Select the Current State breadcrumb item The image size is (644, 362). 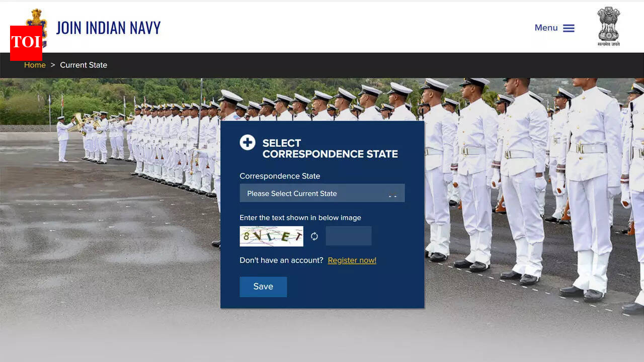pyautogui.click(x=84, y=65)
